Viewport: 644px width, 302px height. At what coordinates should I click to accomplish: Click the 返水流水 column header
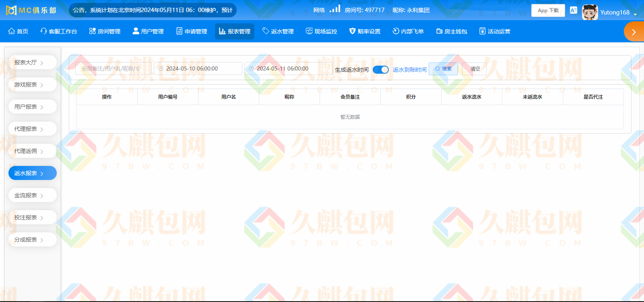tap(472, 97)
